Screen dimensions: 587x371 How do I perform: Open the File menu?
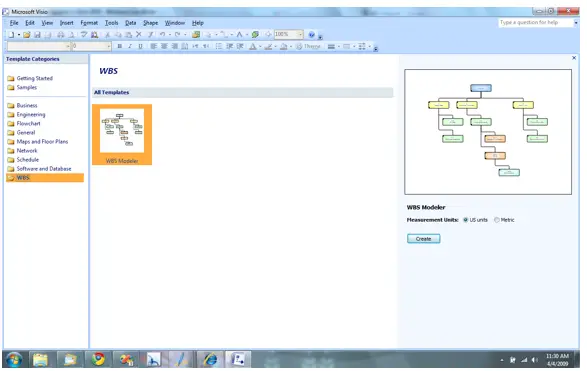[14, 23]
